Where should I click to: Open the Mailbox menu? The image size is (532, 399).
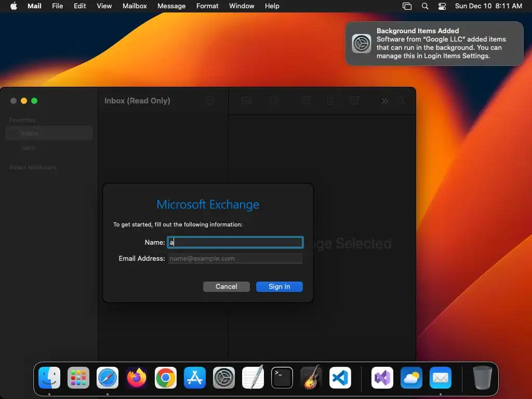pyautogui.click(x=135, y=6)
